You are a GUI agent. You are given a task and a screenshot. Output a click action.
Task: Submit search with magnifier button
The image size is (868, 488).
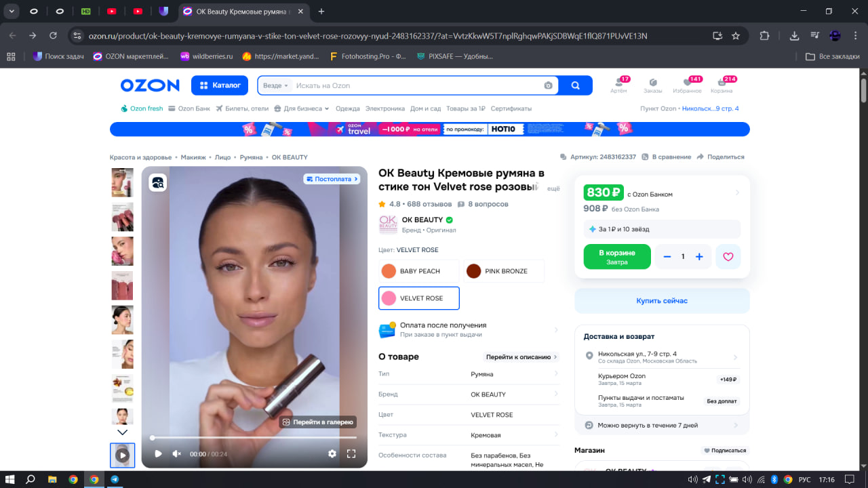(576, 85)
